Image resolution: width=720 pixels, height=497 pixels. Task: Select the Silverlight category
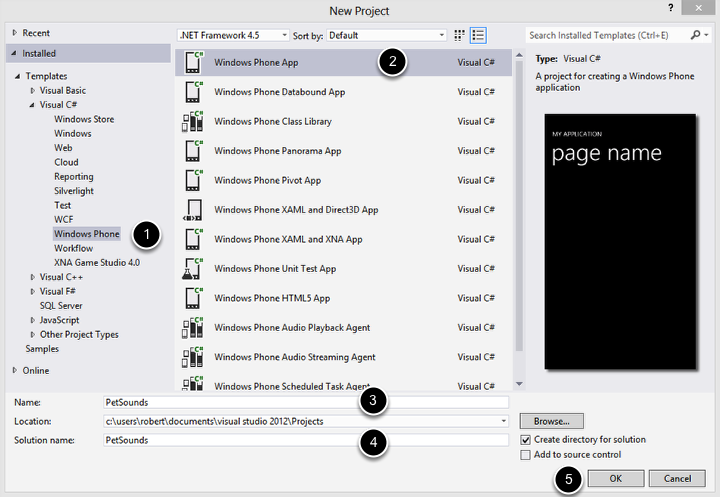(73, 191)
